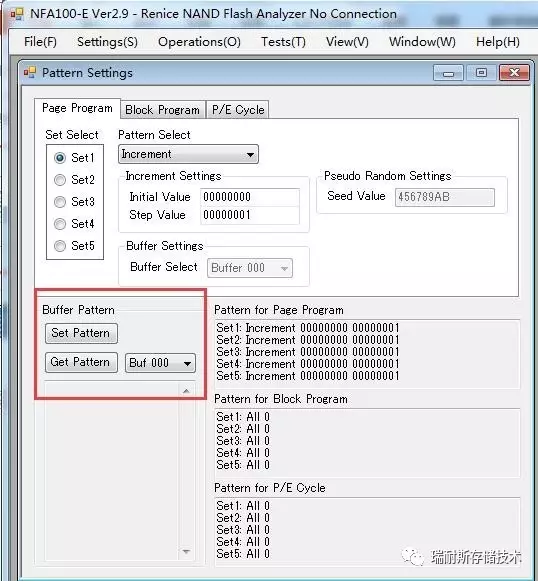Viewport: 538px width, 581px height.
Task: Click 'Set4: All 0' under P/E Cycle
Action: [x=243, y=542]
